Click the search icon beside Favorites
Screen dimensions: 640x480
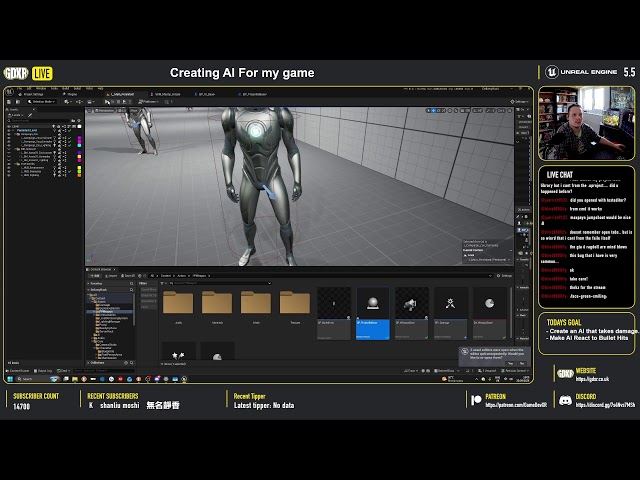point(131,283)
